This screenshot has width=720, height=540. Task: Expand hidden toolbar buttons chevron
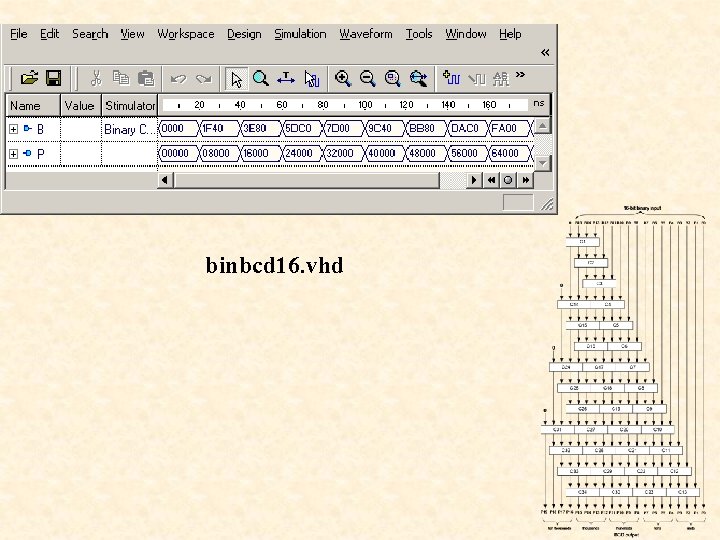point(520,74)
